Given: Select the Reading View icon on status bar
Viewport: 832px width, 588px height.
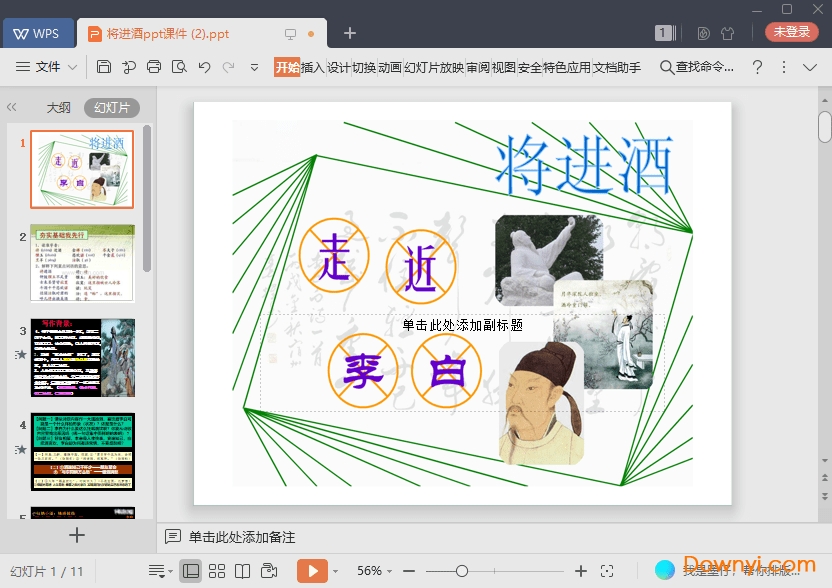Looking at the screenshot, I should click(x=242, y=570).
